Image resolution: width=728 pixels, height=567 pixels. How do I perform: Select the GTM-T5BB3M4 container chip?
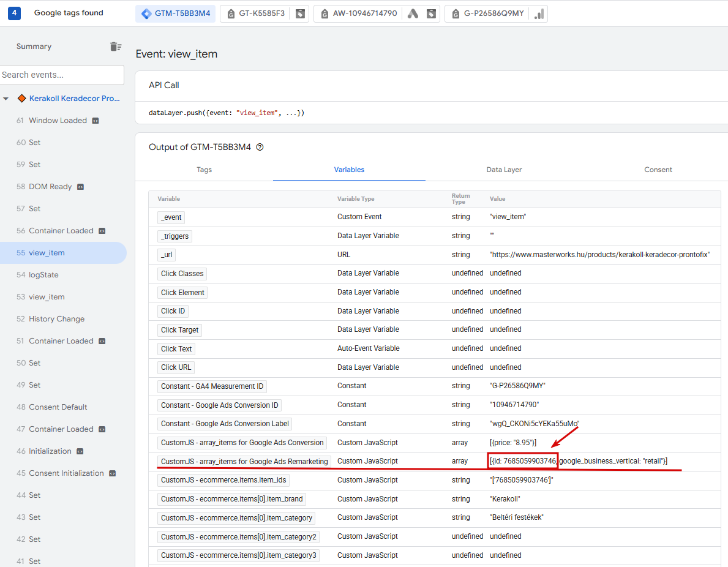(176, 13)
